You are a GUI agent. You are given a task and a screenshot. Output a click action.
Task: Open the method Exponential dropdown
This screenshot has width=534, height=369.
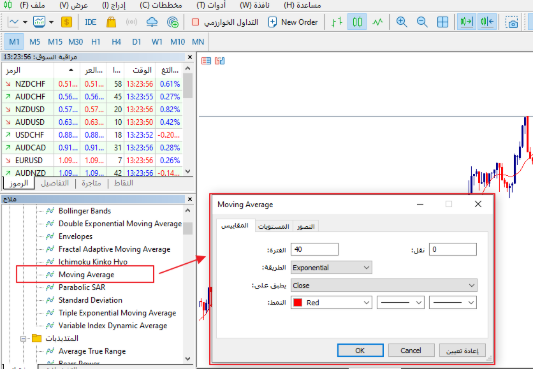331,268
